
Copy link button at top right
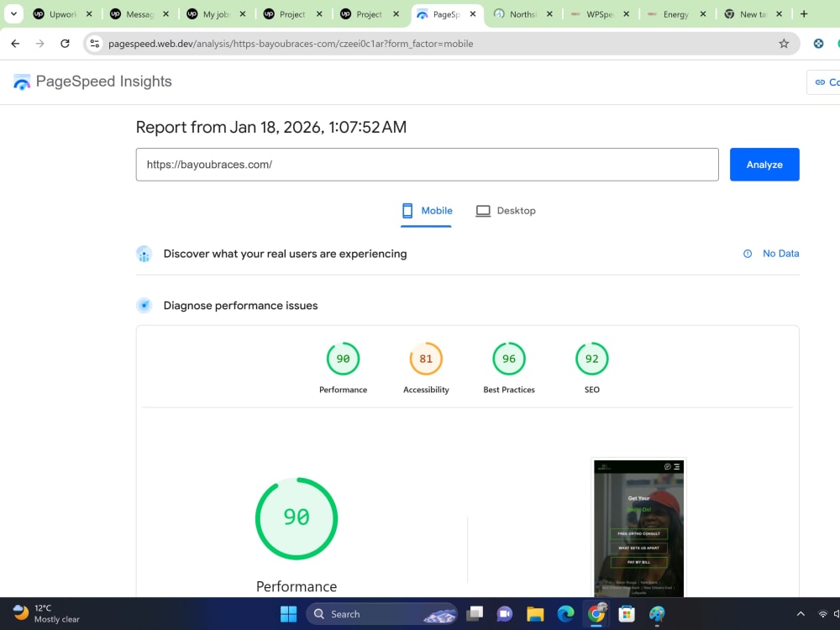point(824,82)
